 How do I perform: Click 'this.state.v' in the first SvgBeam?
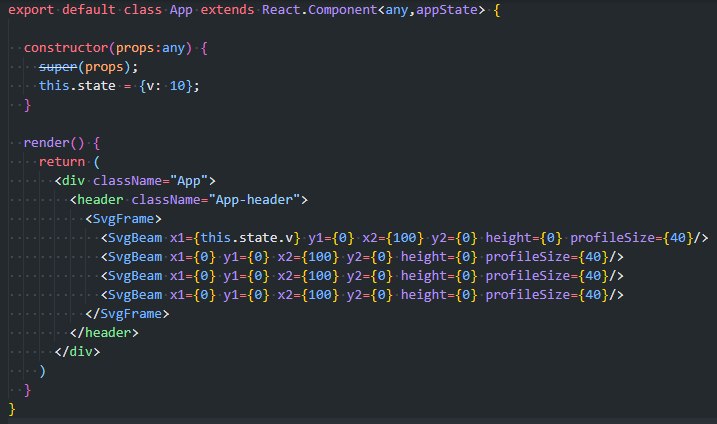[247, 238]
